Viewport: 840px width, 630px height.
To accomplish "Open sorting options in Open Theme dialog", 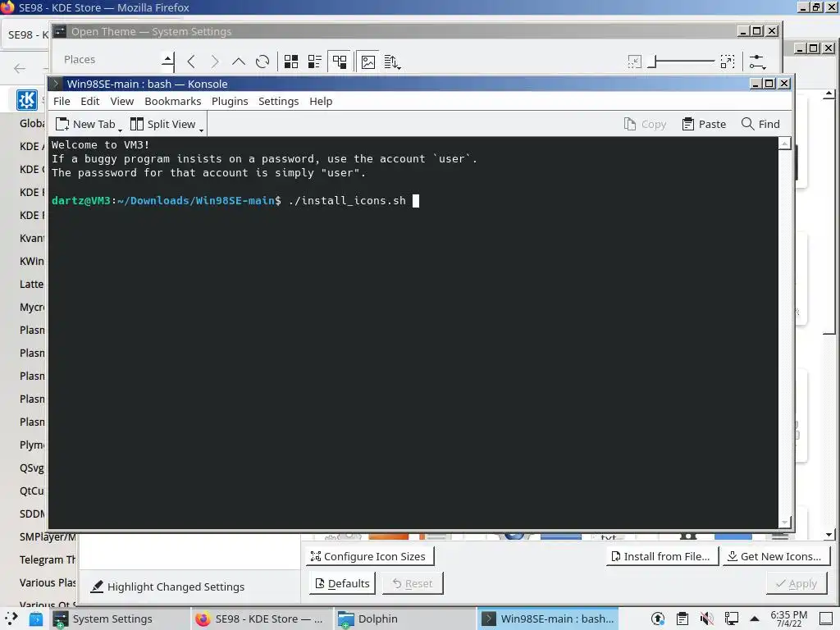I will 392,62.
